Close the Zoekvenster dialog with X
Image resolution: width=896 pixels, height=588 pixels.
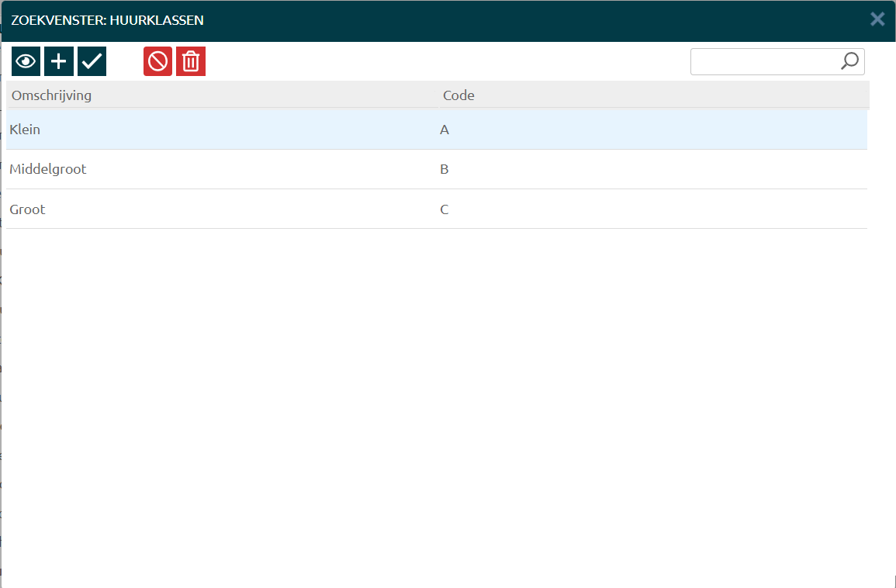pos(877,19)
